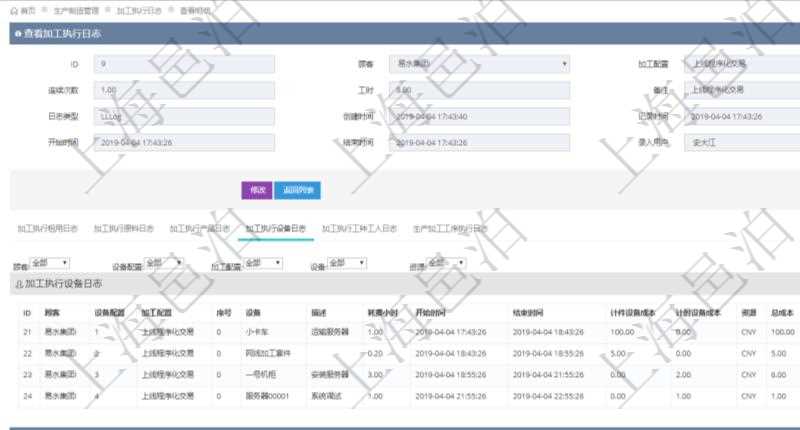Image resolution: width=800 pixels, height=430 pixels.
Task: Open the 加工配置 filter dropdown
Action: click(263, 264)
